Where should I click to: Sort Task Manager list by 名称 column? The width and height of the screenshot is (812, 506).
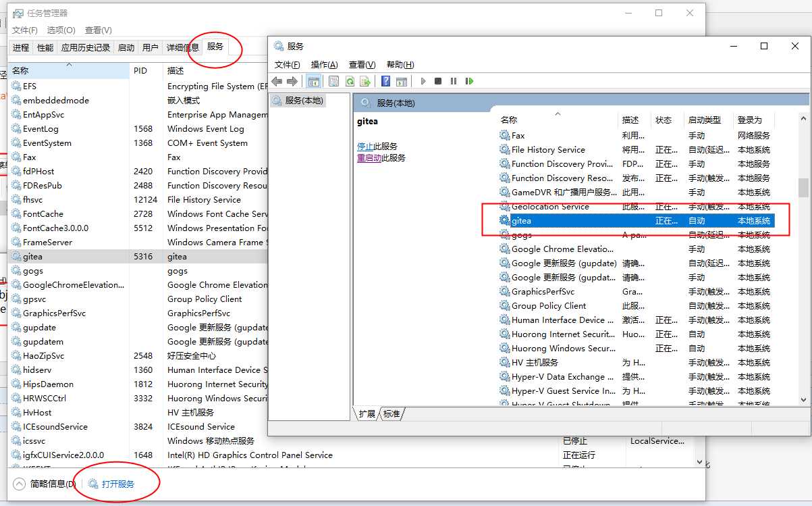coord(69,70)
